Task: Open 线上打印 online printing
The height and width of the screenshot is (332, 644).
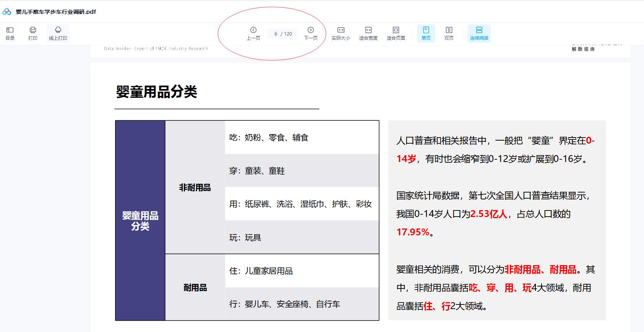Action: 58,33
